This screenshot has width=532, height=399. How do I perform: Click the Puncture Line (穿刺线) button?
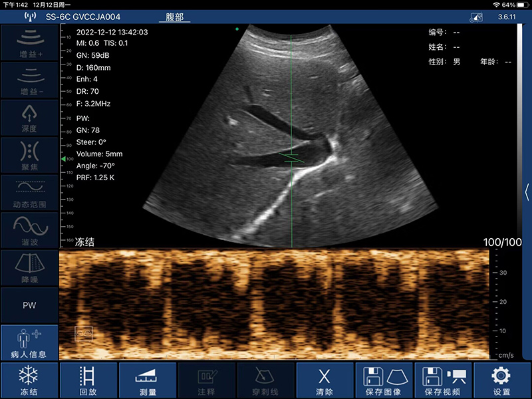pyautogui.click(x=266, y=381)
